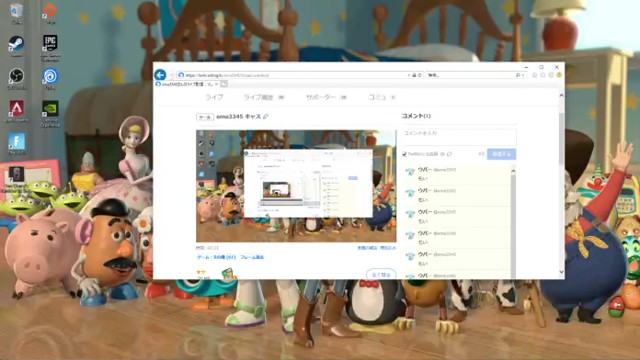This screenshot has height=360, width=640.
Task: Open the browser home icon
Action: (x=535, y=75)
